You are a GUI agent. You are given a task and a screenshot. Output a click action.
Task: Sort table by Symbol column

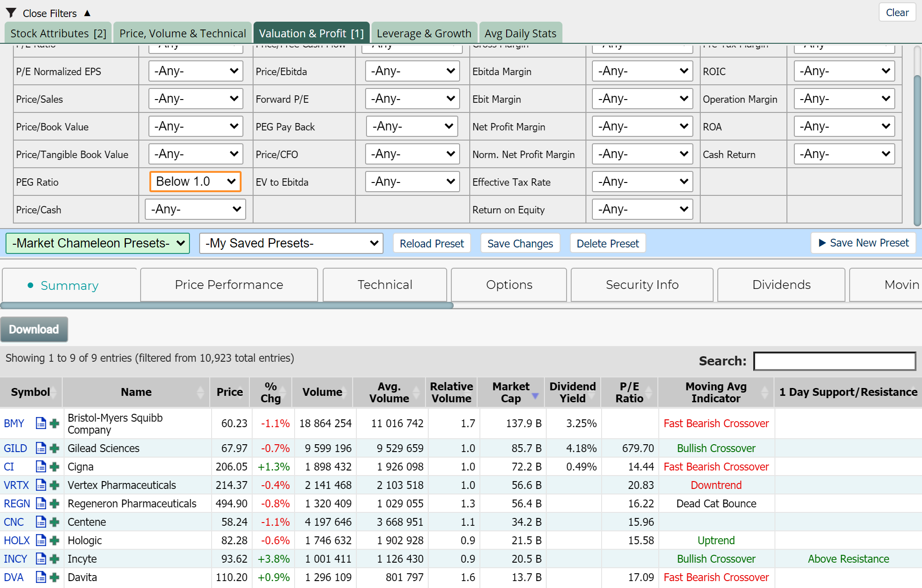31,392
